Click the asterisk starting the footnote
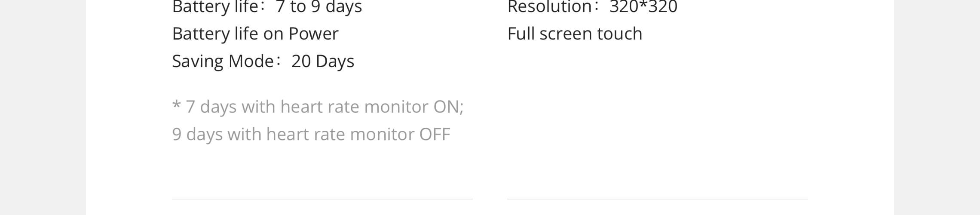Image resolution: width=980 pixels, height=215 pixels. (176, 105)
